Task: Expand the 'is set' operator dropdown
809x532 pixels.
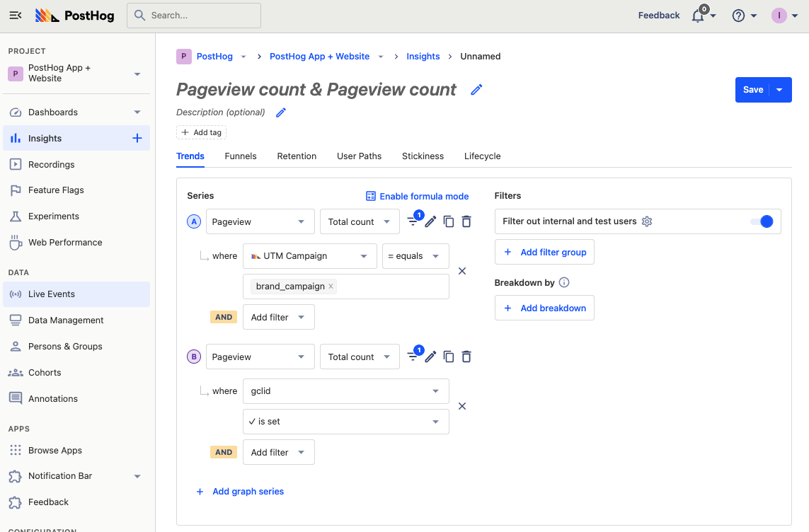Action: tap(345, 422)
